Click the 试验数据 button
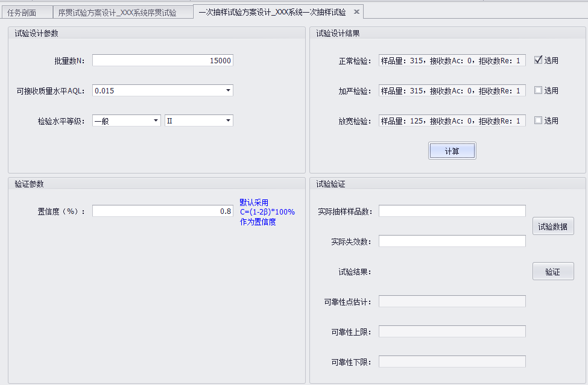This screenshot has width=588, height=385. click(552, 226)
